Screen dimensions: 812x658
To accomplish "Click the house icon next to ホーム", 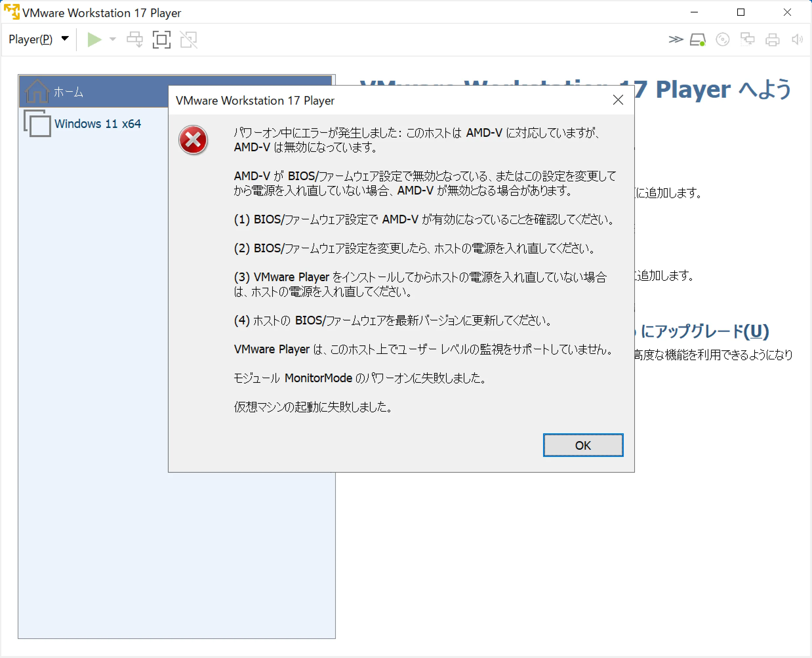I will click(37, 91).
